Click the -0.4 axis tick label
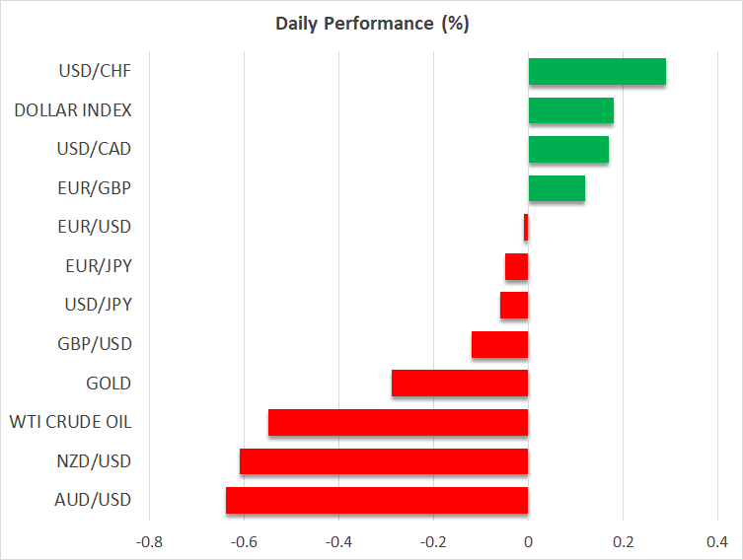The width and height of the screenshot is (743, 560). click(338, 542)
